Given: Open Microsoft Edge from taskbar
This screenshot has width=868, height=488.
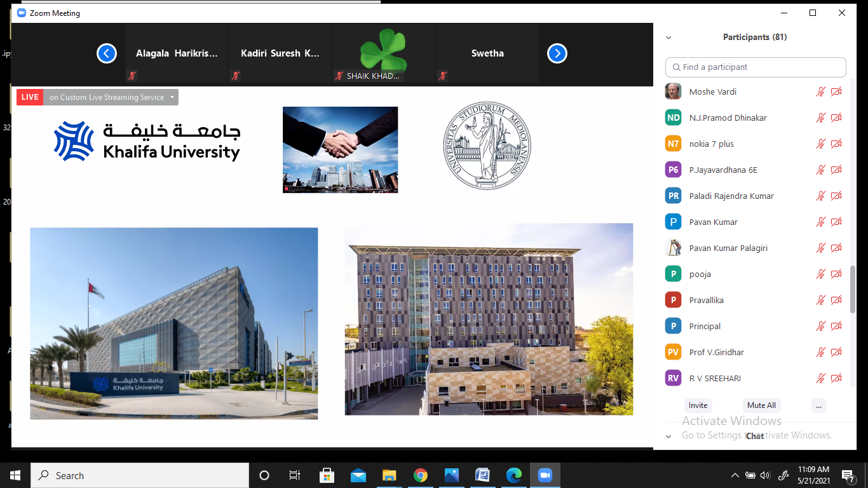Looking at the screenshot, I should click(x=513, y=475).
